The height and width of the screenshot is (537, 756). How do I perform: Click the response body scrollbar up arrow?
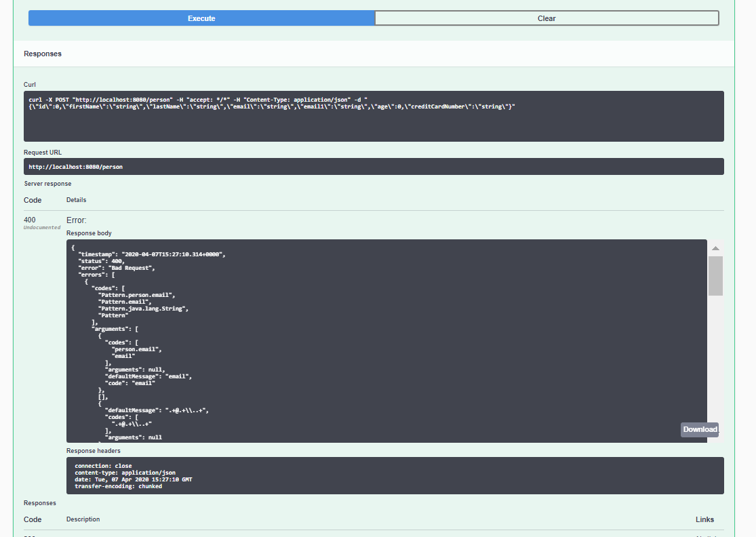tap(715, 248)
